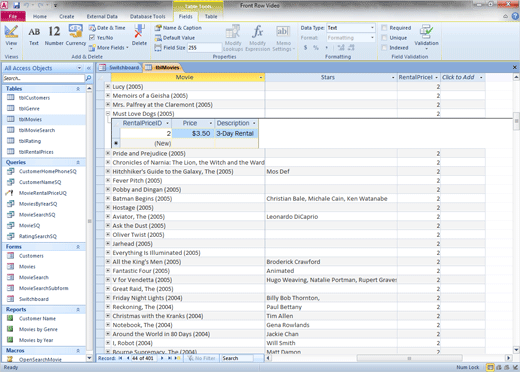Open Modify Expression
Image resolution: width=520 pixels, height=372 pixels.
click(x=257, y=38)
